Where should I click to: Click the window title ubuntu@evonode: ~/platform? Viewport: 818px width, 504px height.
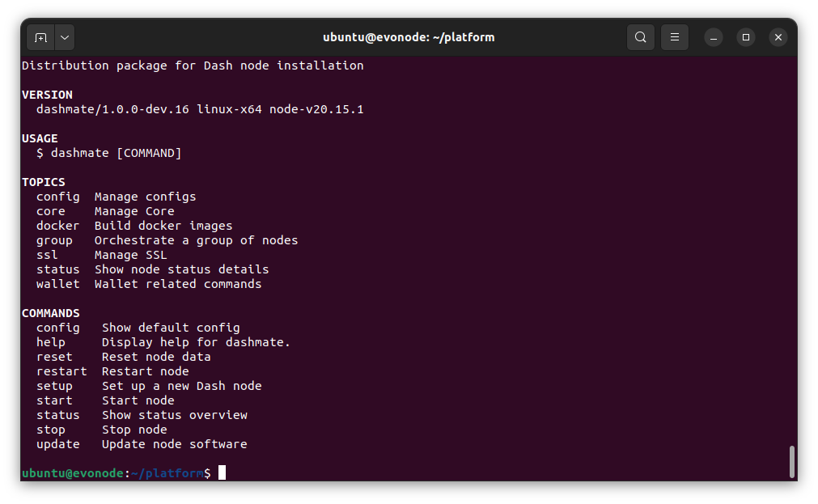(408, 37)
